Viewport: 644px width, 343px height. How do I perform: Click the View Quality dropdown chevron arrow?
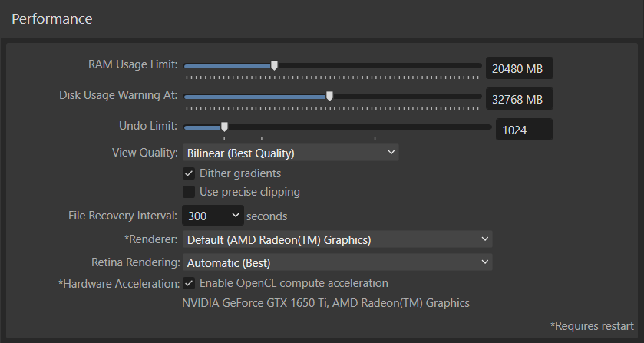point(391,153)
